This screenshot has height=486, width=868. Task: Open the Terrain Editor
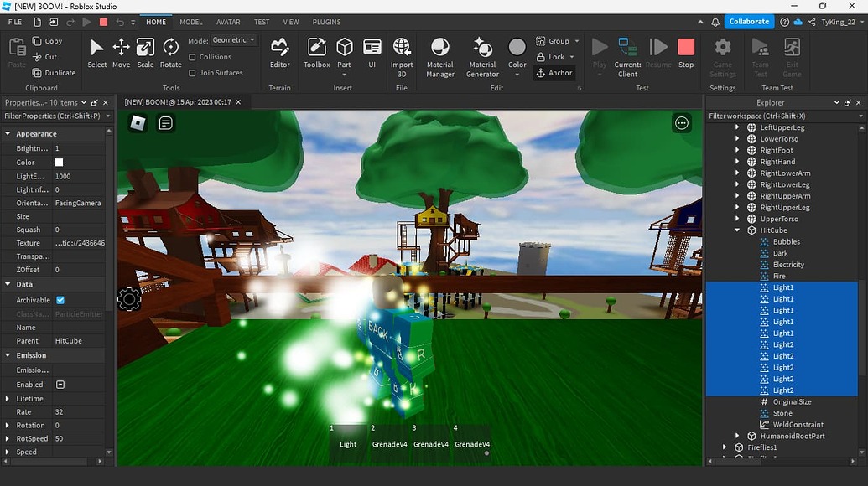[279, 52]
